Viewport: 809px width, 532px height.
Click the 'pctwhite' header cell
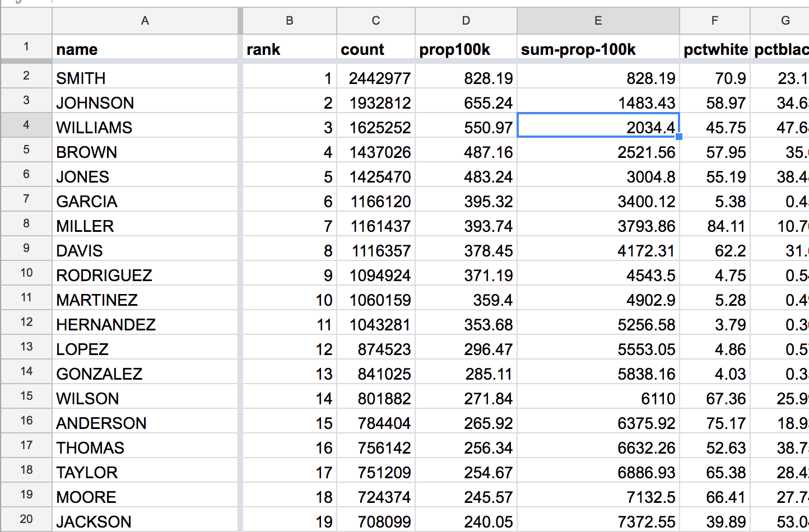(x=715, y=47)
